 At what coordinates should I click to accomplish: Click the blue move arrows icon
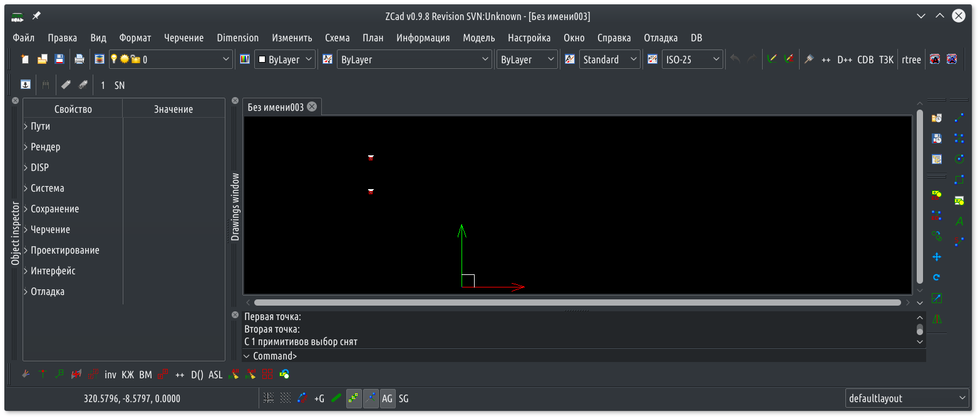pyautogui.click(x=937, y=257)
